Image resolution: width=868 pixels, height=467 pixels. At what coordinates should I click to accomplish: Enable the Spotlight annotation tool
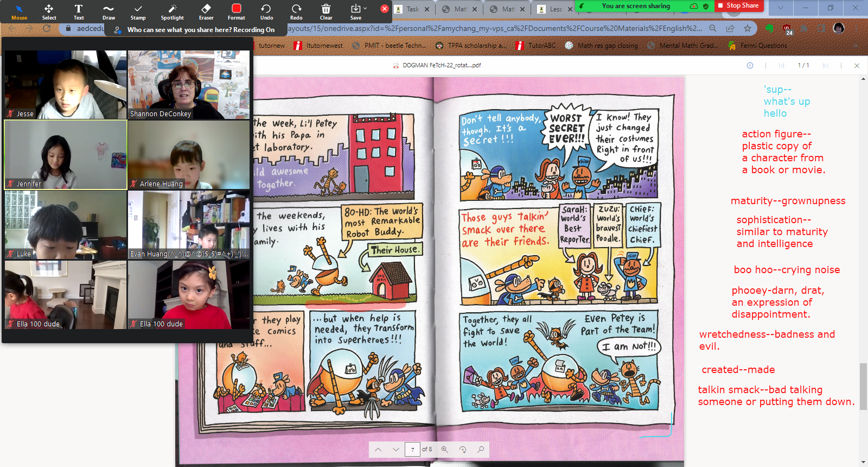[x=172, y=11]
